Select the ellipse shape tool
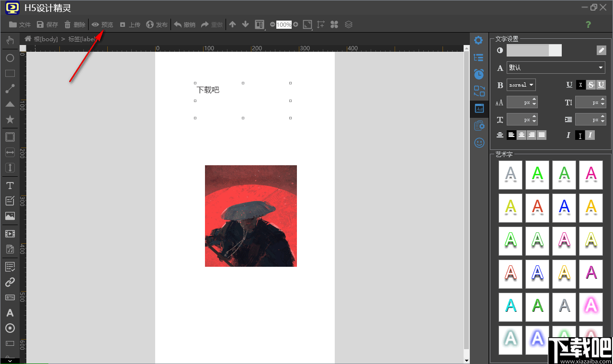This screenshot has height=364, width=613. point(10,58)
